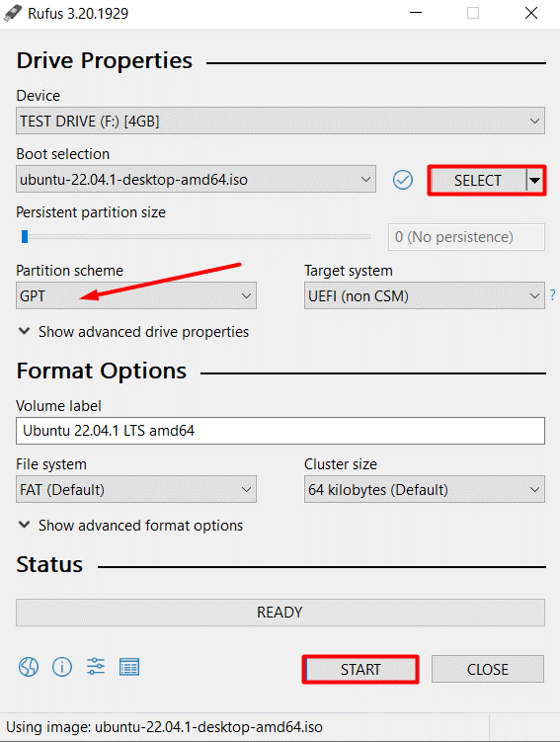560x742 pixels.
Task: Show the log window icon
Action: pyautogui.click(x=129, y=667)
